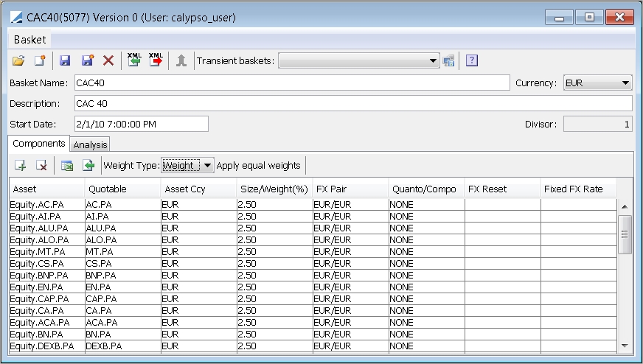This screenshot has height=364, width=643.
Task: Remove component row icon
Action: click(41, 166)
